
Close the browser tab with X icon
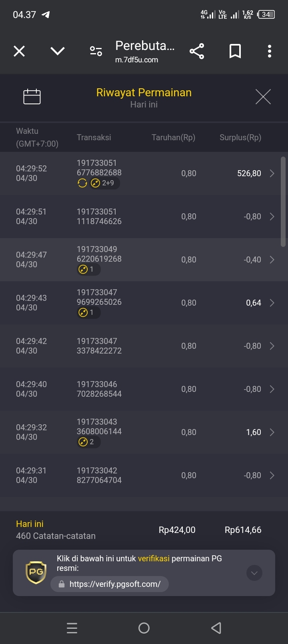(19, 51)
